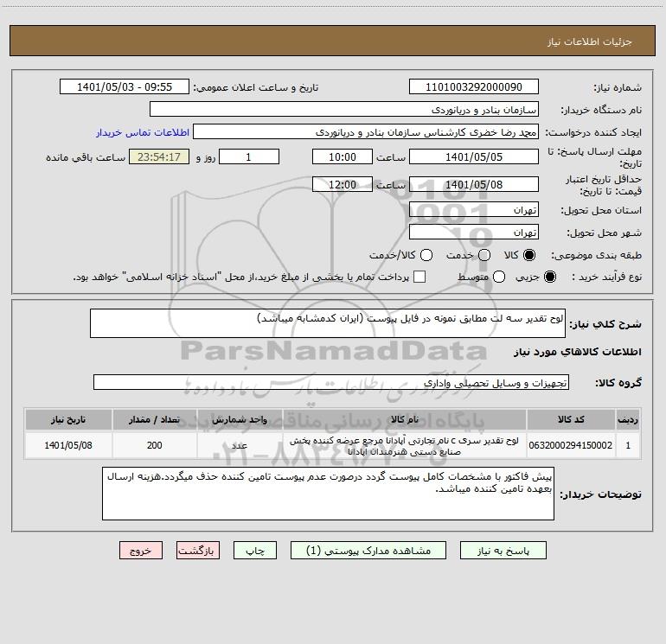The image size is (666, 644).
Task: Click the کد کالا column header
Action: point(571,419)
